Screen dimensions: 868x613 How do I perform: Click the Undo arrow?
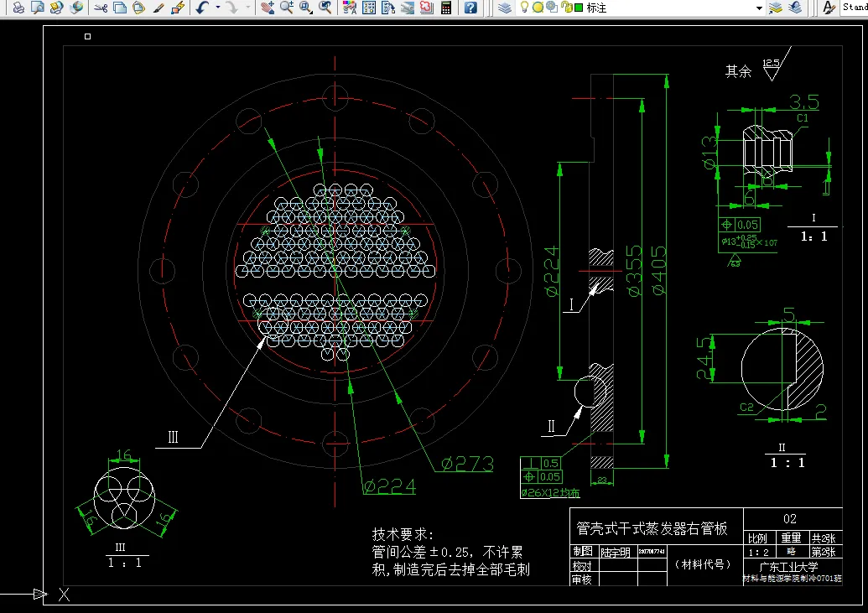point(203,8)
